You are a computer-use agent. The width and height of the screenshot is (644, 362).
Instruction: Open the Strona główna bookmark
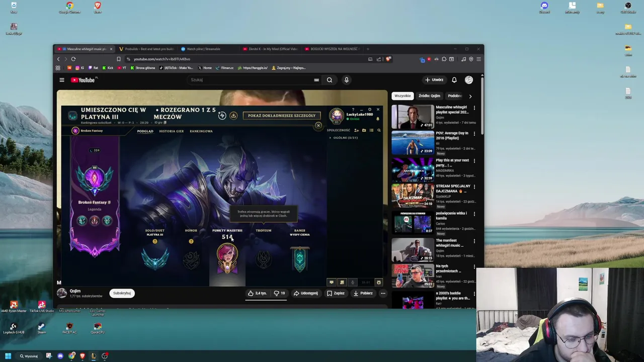click(x=143, y=68)
